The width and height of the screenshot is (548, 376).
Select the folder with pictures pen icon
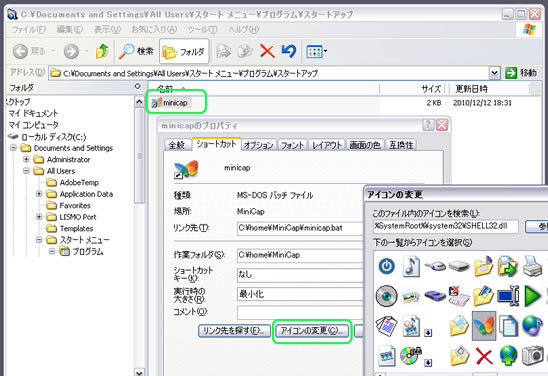(x=483, y=296)
